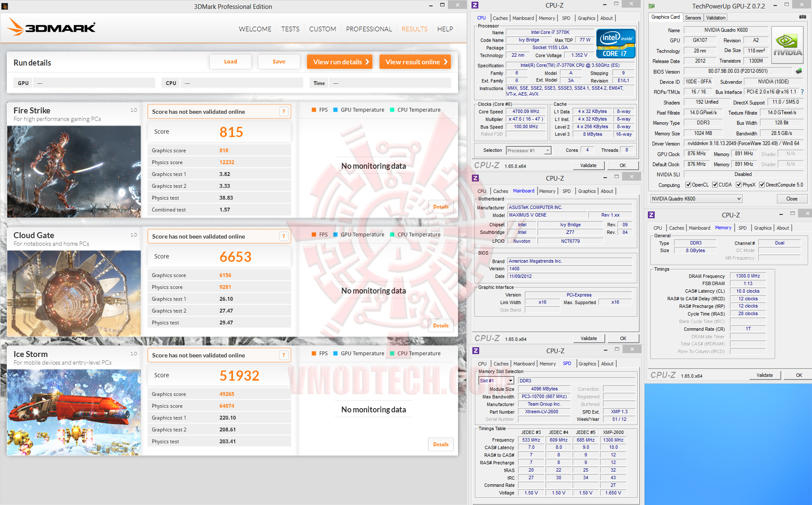The height and width of the screenshot is (505, 812).
Task: Toggle the DirectCompute 5.0 checkbox
Action: click(x=762, y=185)
